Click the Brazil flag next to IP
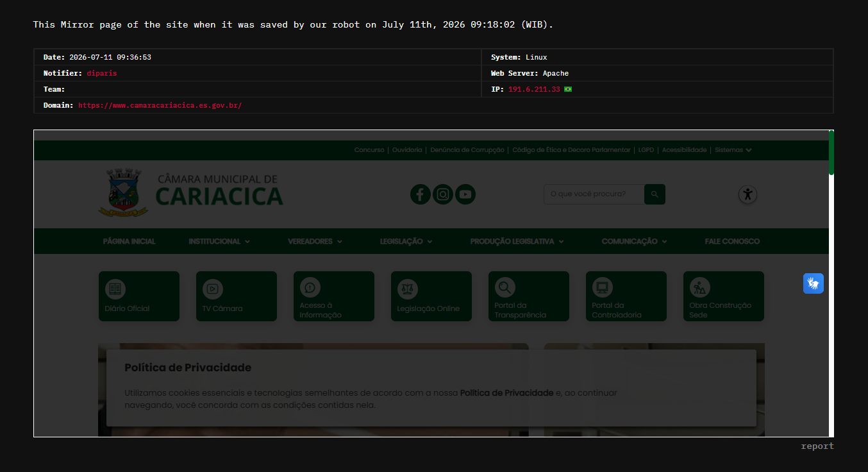The height and width of the screenshot is (472, 868). (x=568, y=89)
